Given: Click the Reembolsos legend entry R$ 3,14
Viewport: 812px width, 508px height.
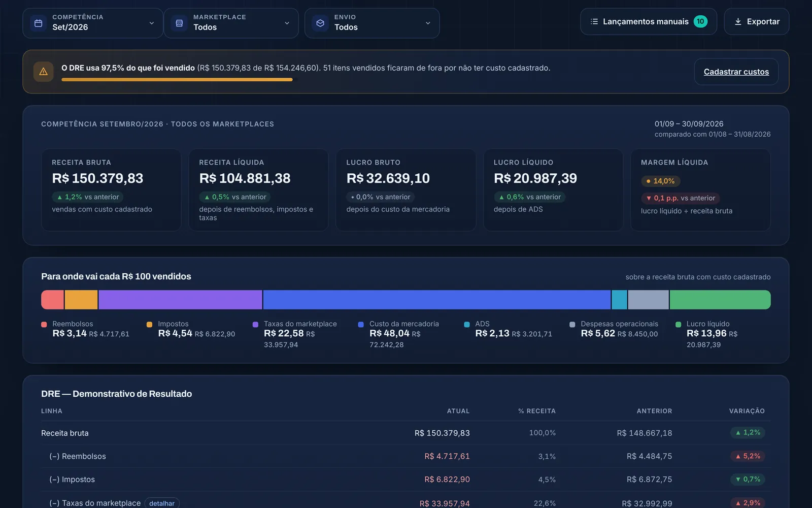Looking at the screenshot, I should [x=85, y=329].
